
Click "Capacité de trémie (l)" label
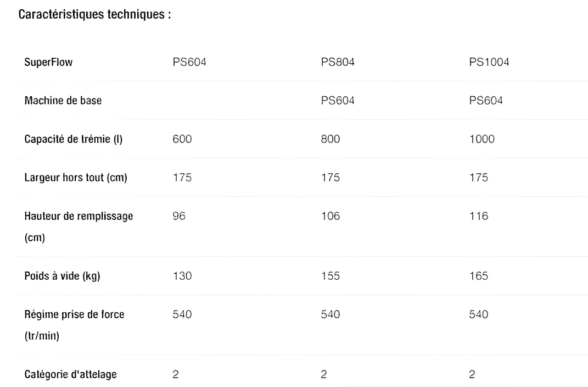point(73,140)
